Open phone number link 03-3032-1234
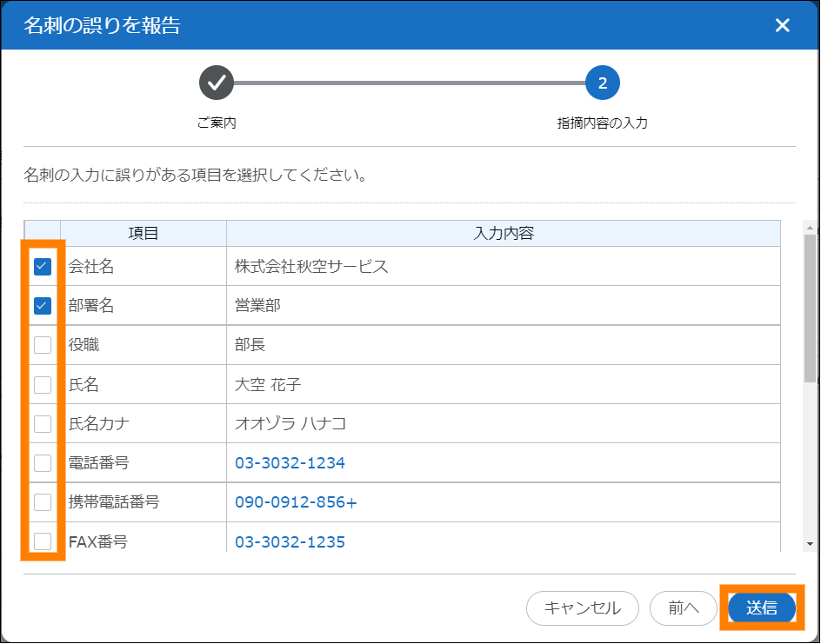This screenshot has width=821, height=644. point(290,463)
